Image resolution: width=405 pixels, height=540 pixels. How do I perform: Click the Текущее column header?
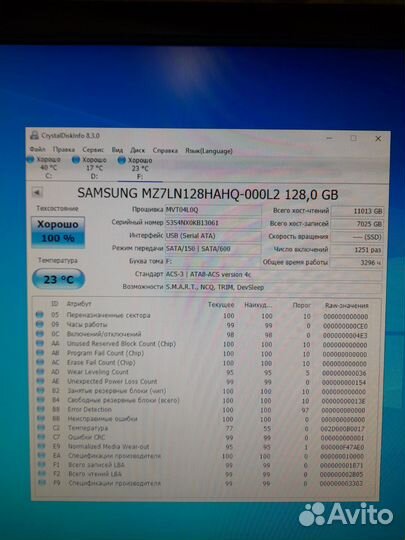pyautogui.click(x=221, y=305)
